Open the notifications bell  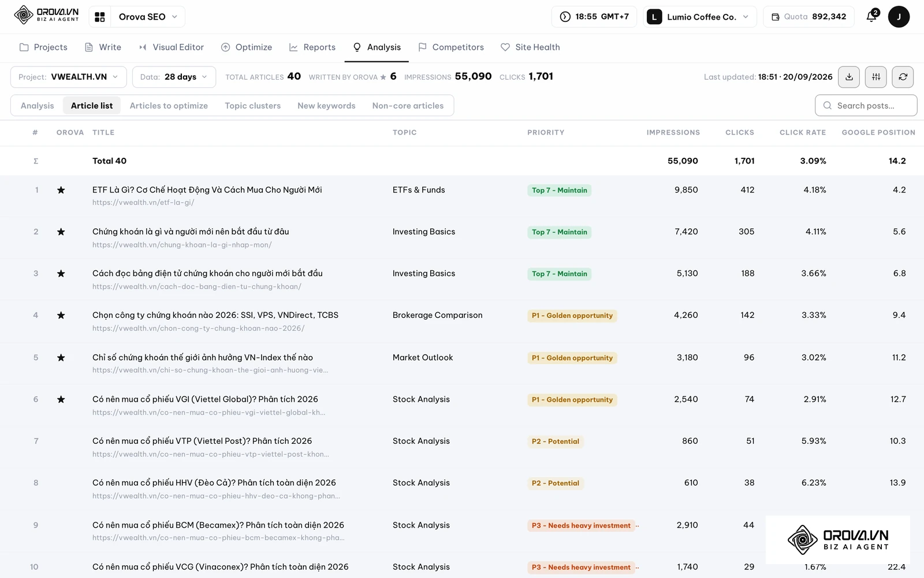[x=872, y=16]
